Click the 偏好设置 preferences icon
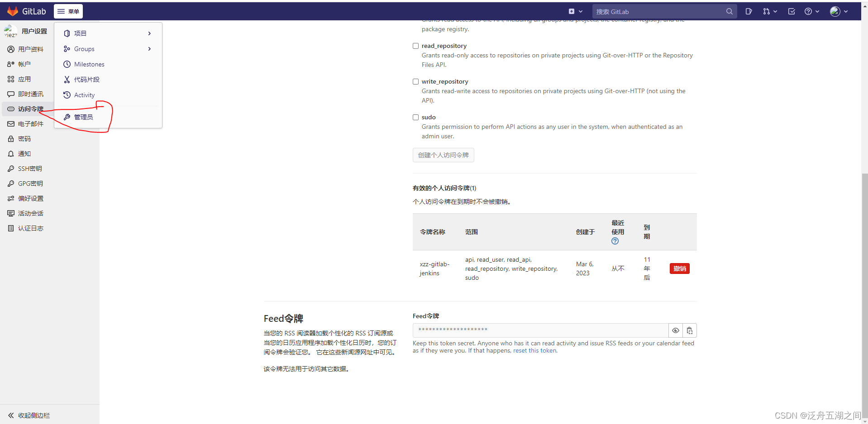 point(11,198)
